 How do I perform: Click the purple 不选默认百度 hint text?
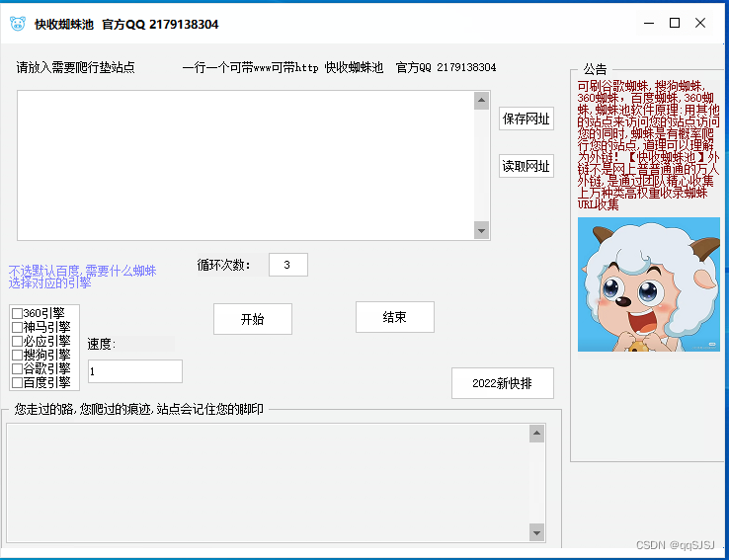click(x=83, y=277)
